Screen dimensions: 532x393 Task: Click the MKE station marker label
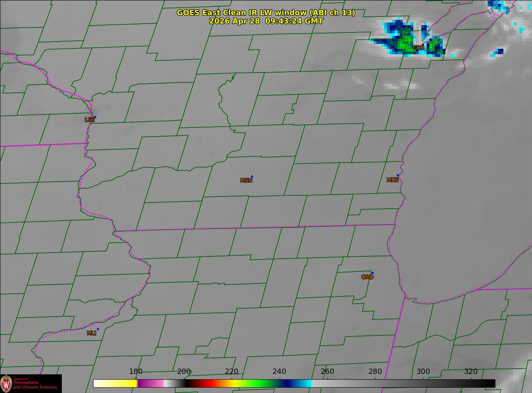pos(392,180)
